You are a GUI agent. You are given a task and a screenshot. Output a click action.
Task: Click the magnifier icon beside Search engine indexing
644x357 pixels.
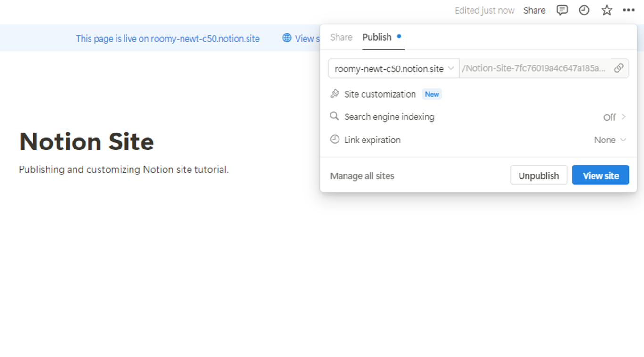pyautogui.click(x=334, y=116)
